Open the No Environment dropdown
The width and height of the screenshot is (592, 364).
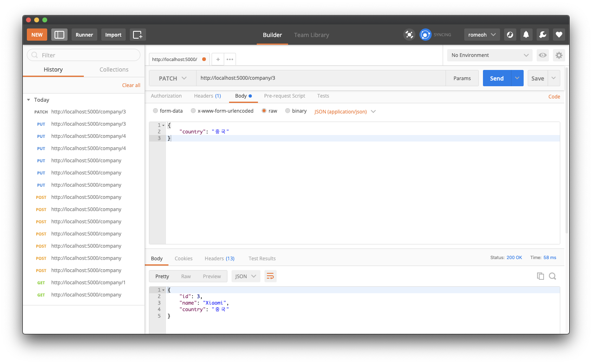490,55
